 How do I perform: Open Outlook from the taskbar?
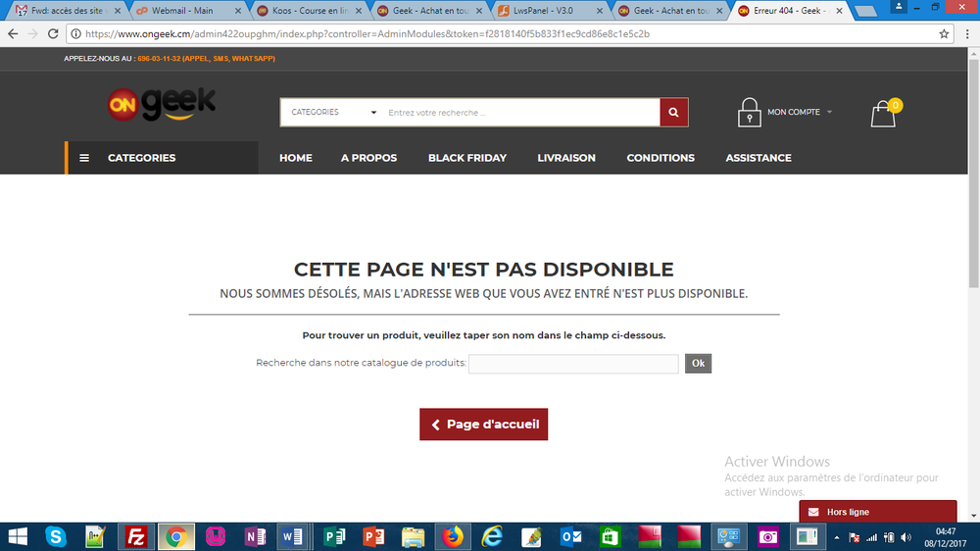[571, 536]
